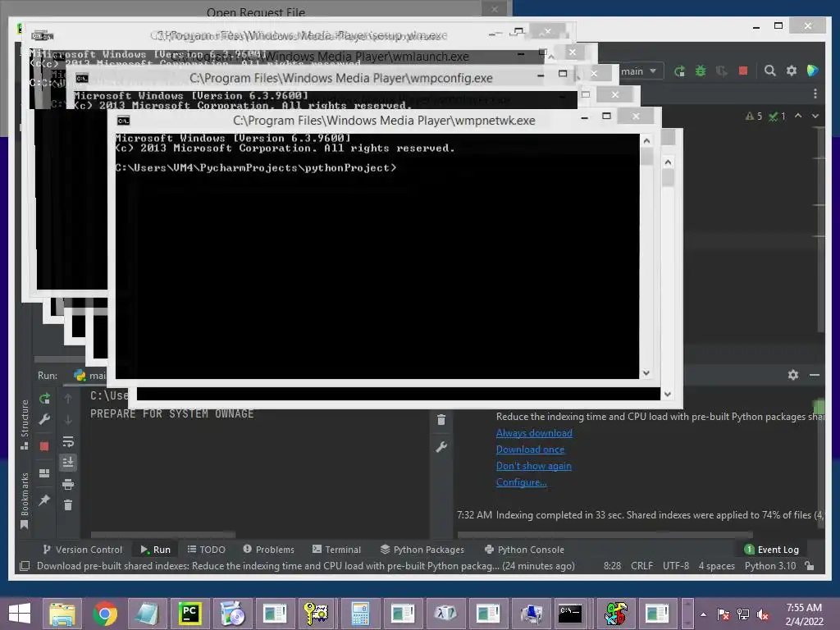Clear Run console with trash icon
This screenshot has height=630, width=840.
click(x=68, y=505)
